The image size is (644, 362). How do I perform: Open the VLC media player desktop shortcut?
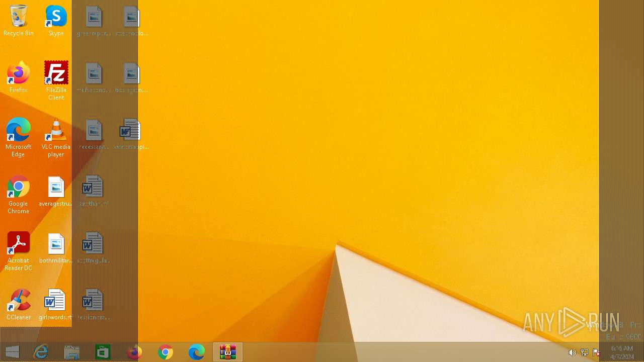(x=56, y=138)
